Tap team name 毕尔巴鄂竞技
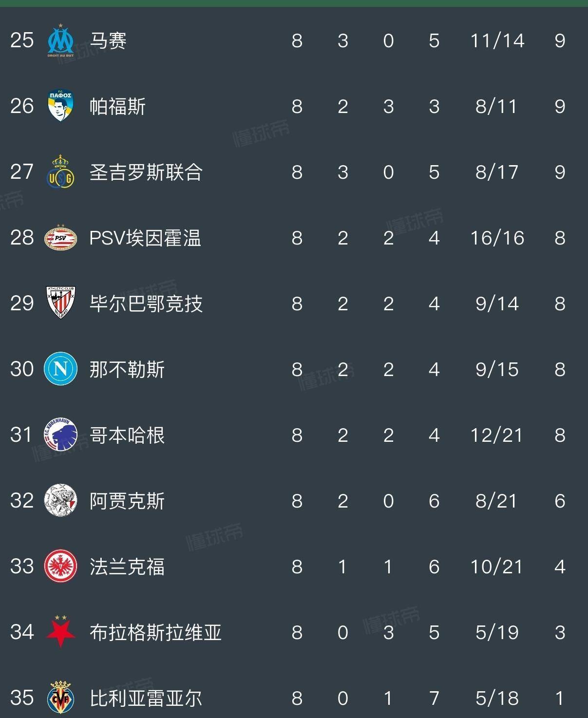Viewport: 588px width, 718px height. point(146,303)
